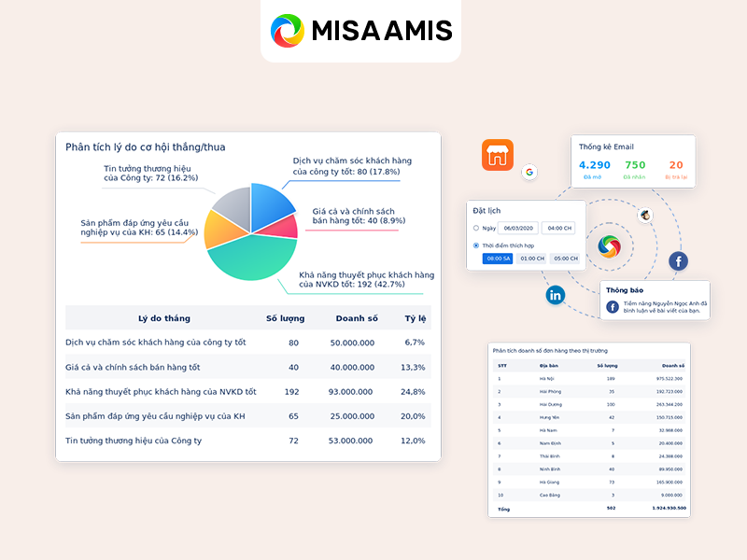Select the Mailchimp monkey icon

(646, 216)
